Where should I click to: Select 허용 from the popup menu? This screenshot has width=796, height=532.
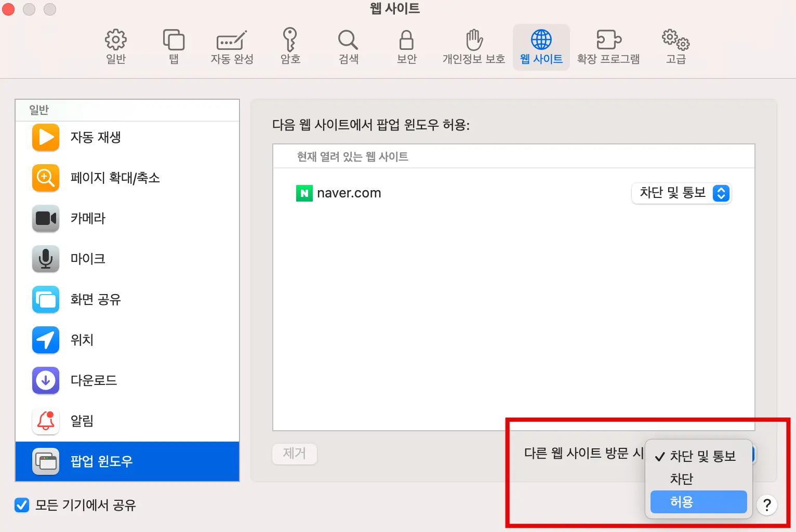click(698, 502)
